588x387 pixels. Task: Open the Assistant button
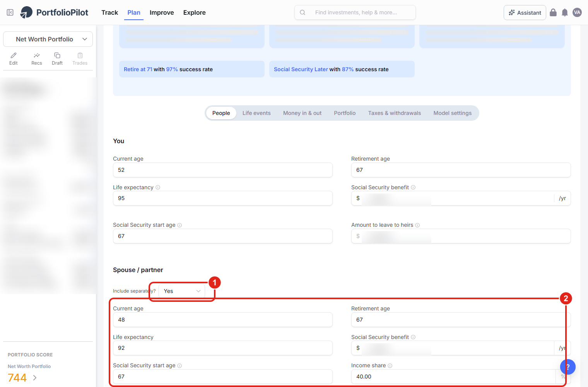pos(525,12)
